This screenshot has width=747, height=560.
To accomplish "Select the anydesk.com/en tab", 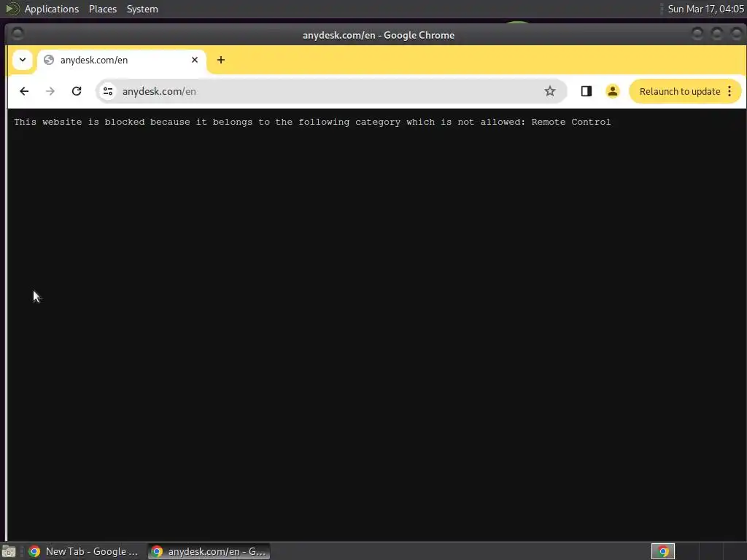I will click(122, 61).
